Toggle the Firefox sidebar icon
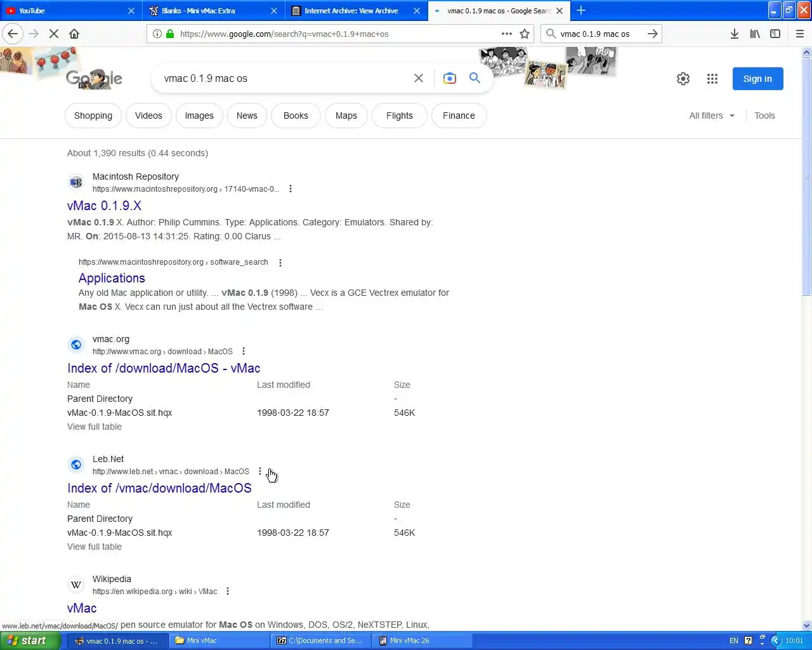812x650 pixels. tap(775, 34)
